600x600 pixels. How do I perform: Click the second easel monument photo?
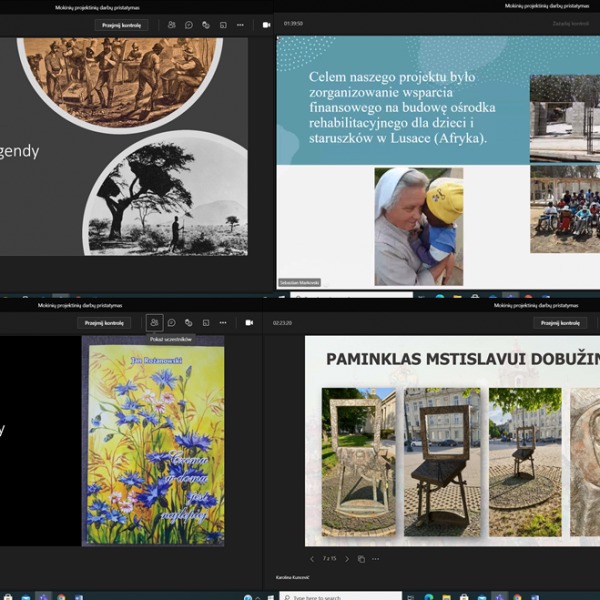(442, 462)
